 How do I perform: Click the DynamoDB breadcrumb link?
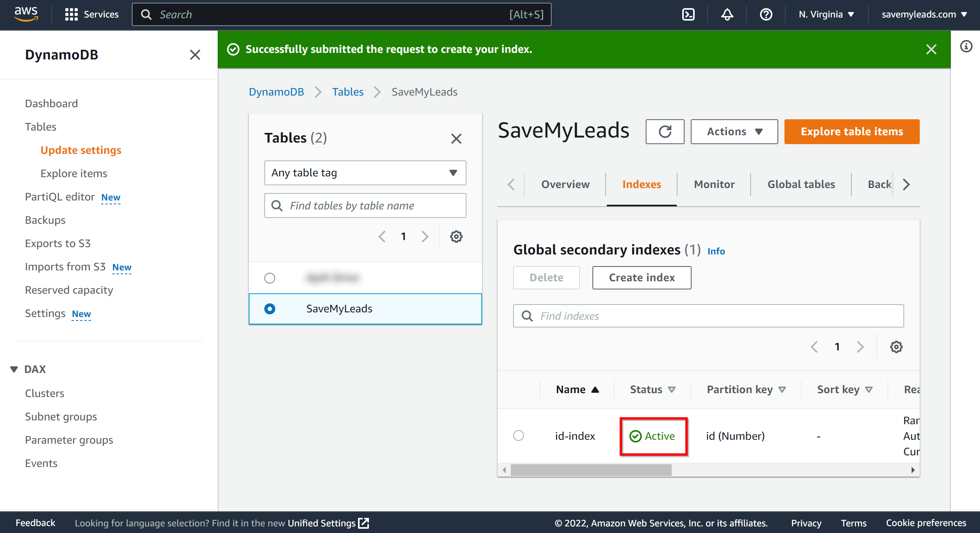click(x=276, y=92)
